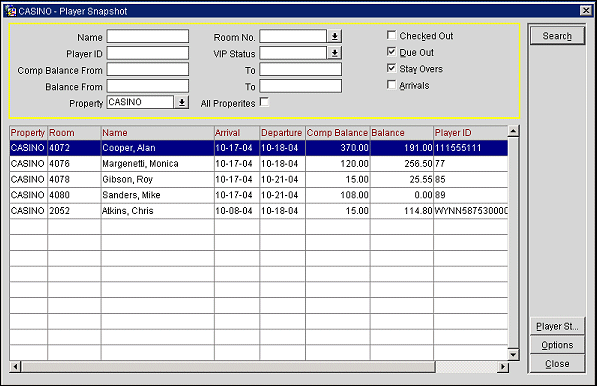The image size is (597, 386).
Task: Click room number 4076 cell
Action: click(x=74, y=164)
